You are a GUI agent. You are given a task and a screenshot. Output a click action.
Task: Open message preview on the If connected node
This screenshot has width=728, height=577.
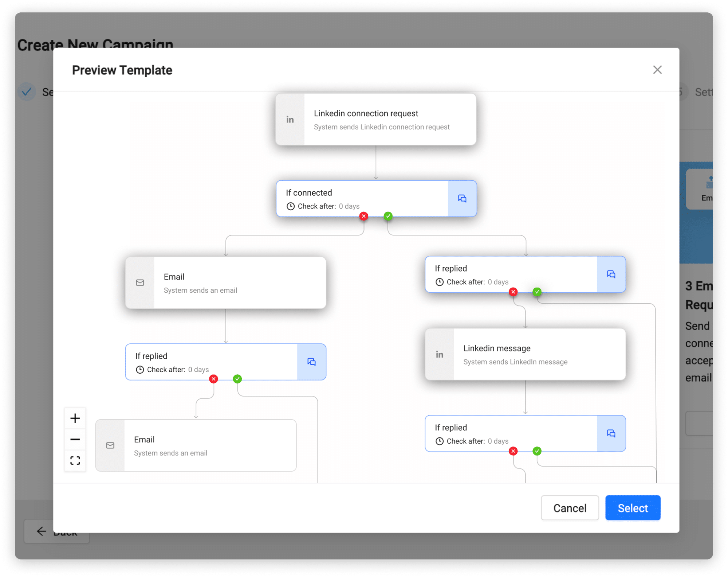click(x=462, y=198)
